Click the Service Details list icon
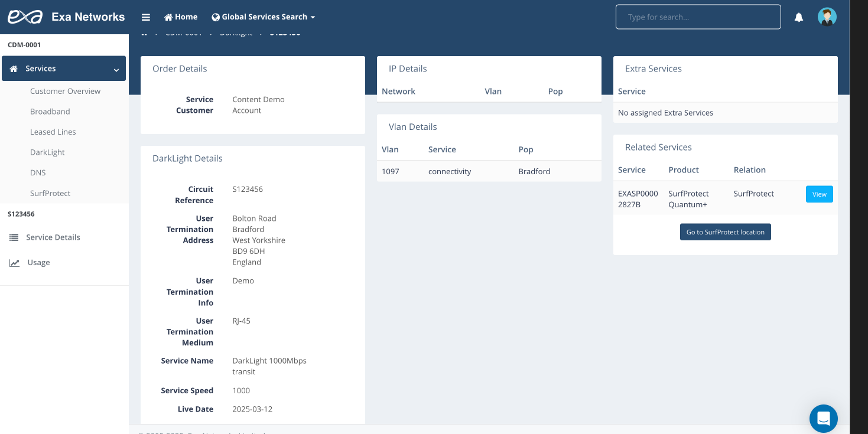This screenshot has width=868, height=434. (14, 237)
